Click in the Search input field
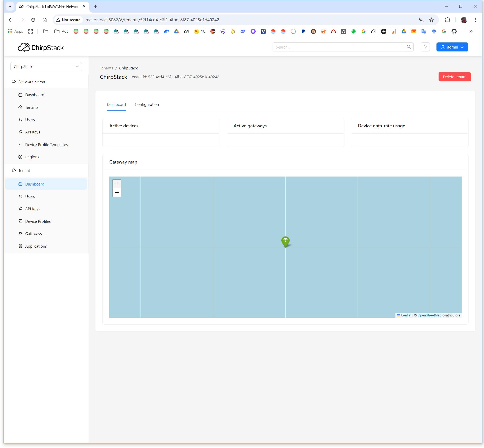Viewport: 484px width, 448px height. (x=339, y=47)
